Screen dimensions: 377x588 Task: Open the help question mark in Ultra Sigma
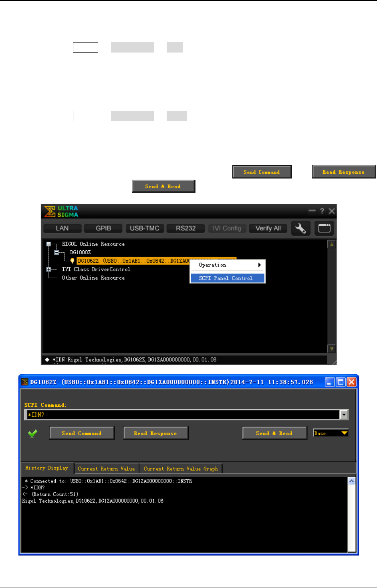click(x=322, y=211)
